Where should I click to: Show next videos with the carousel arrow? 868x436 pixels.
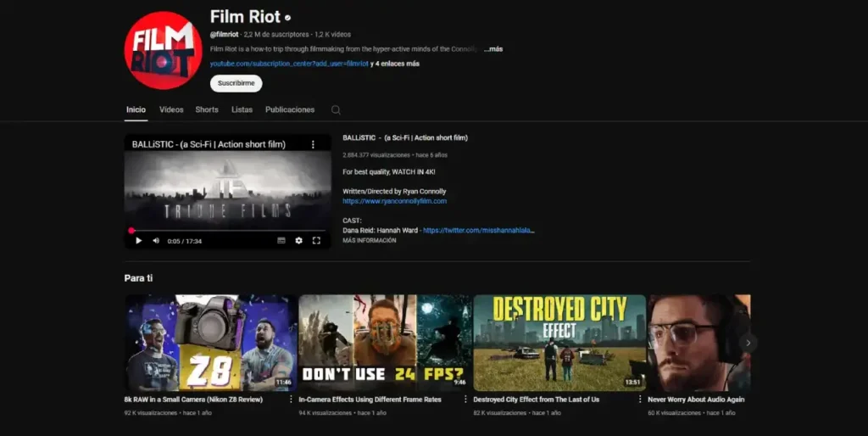pyautogui.click(x=748, y=343)
